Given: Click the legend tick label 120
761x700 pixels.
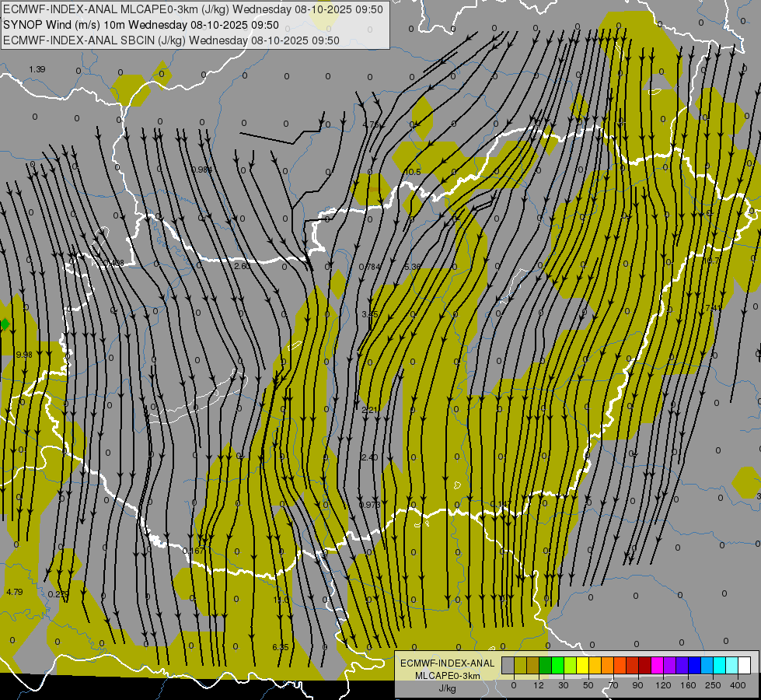Looking at the screenshot, I should click(663, 685).
